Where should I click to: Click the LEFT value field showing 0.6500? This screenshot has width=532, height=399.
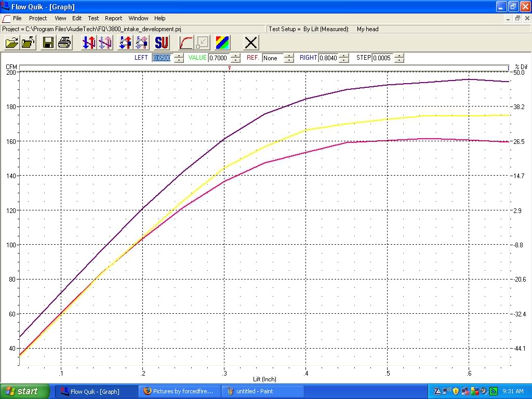[x=162, y=58]
